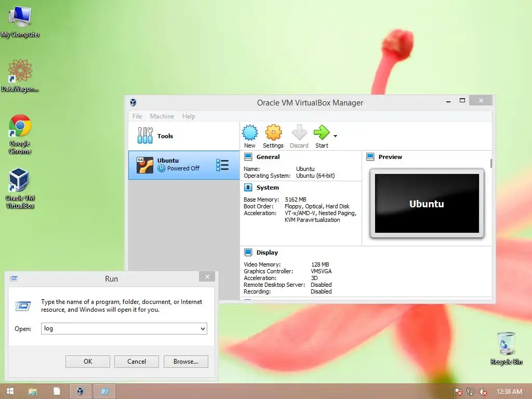Screen dimensions: 532x399
Task: Open the Help menu
Action: (189, 116)
